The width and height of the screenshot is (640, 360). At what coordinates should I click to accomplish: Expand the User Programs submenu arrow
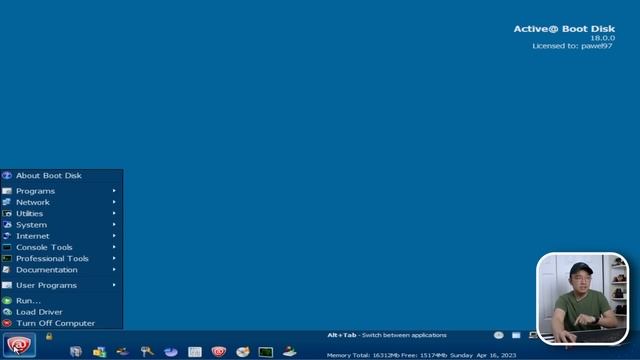(114, 285)
